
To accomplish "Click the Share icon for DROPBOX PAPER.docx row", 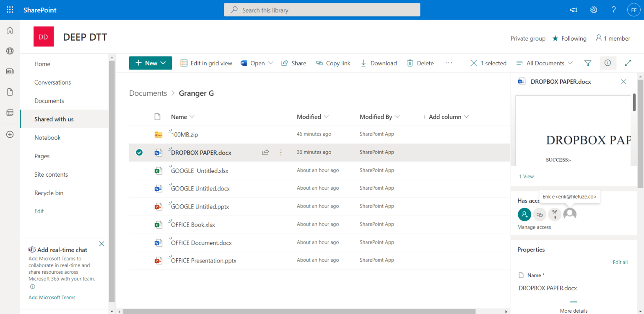I will click(265, 152).
